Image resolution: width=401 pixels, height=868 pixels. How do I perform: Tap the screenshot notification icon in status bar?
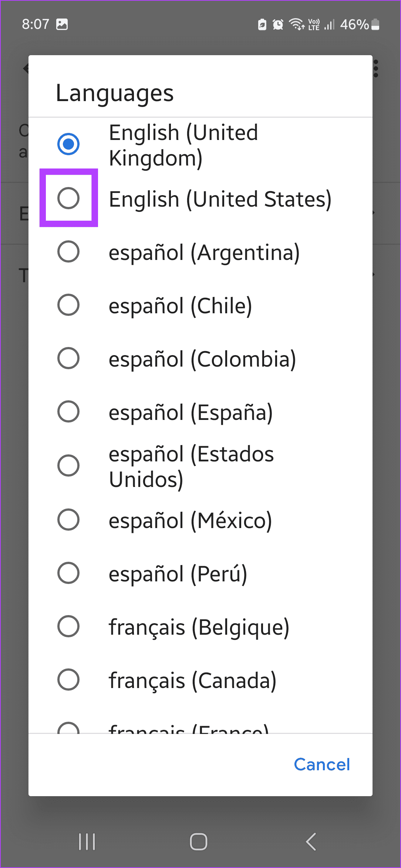pyautogui.click(x=62, y=24)
